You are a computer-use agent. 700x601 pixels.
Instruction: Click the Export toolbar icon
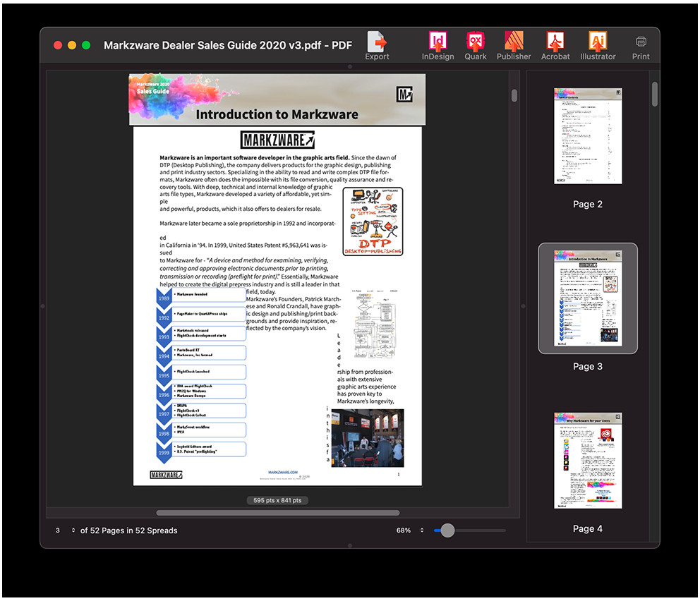point(378,46)
